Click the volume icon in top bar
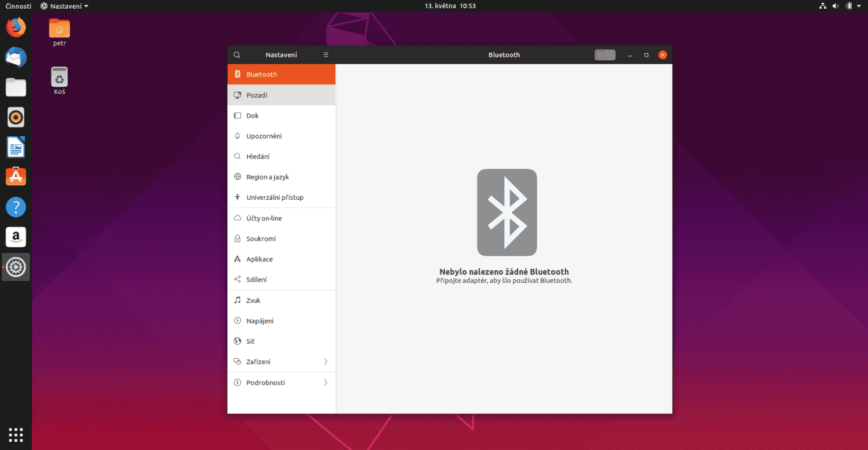This screenshot has height=450, width=868. pos(835,6)
